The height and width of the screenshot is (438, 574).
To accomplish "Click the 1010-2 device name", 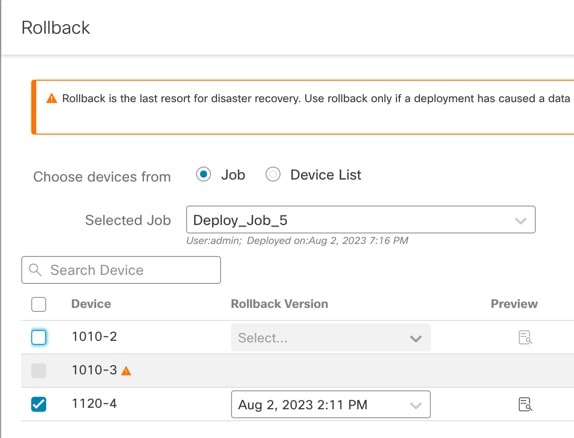I will 94,336.
